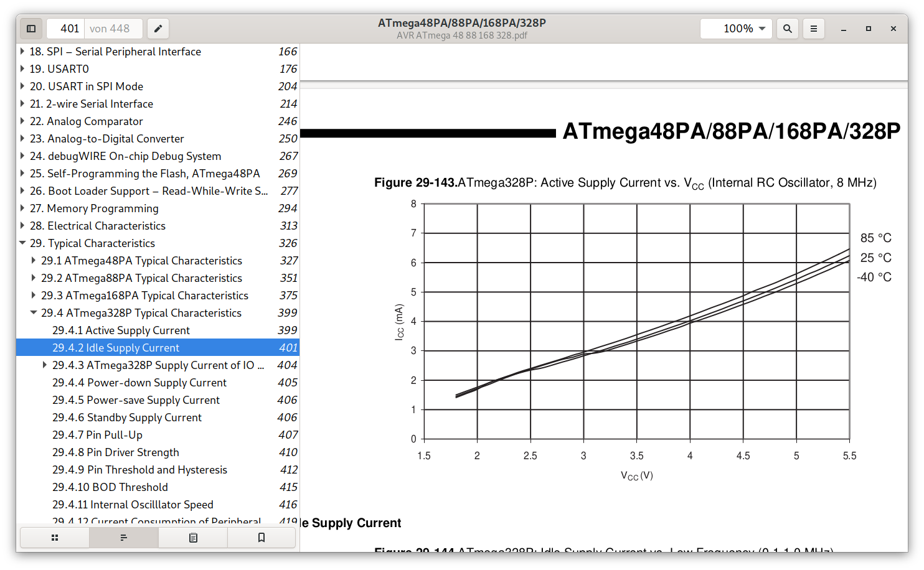924x570 pixels.
Task: Expand 22. Analog Comparator entry
Action: coord(22,121)
